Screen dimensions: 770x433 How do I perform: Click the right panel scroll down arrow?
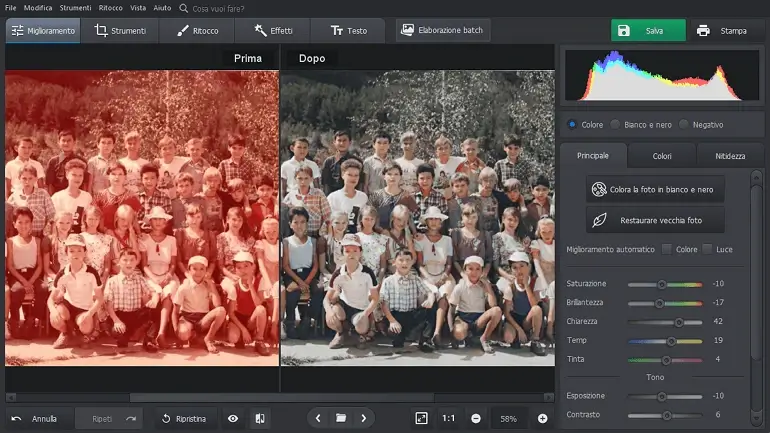[x=756, y=418]
